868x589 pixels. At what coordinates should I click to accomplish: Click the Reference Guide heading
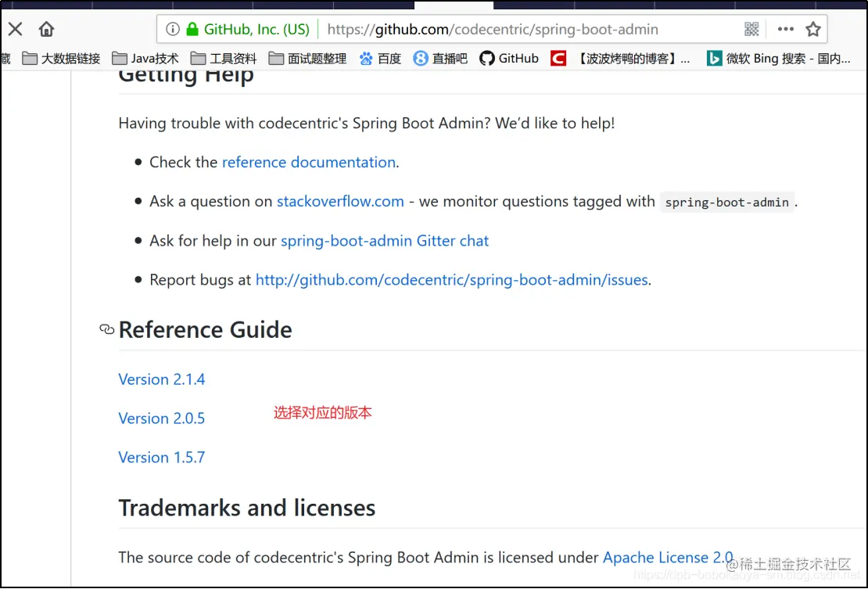point(206,330)
